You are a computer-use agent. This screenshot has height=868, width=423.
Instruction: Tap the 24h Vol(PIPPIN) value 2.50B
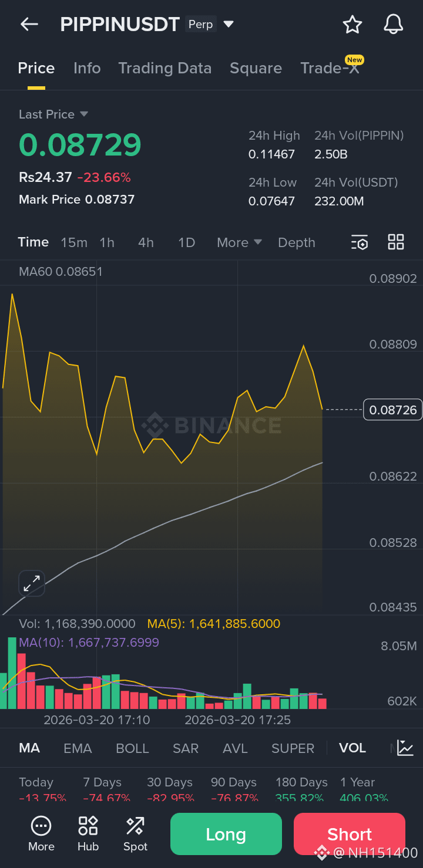331,154
